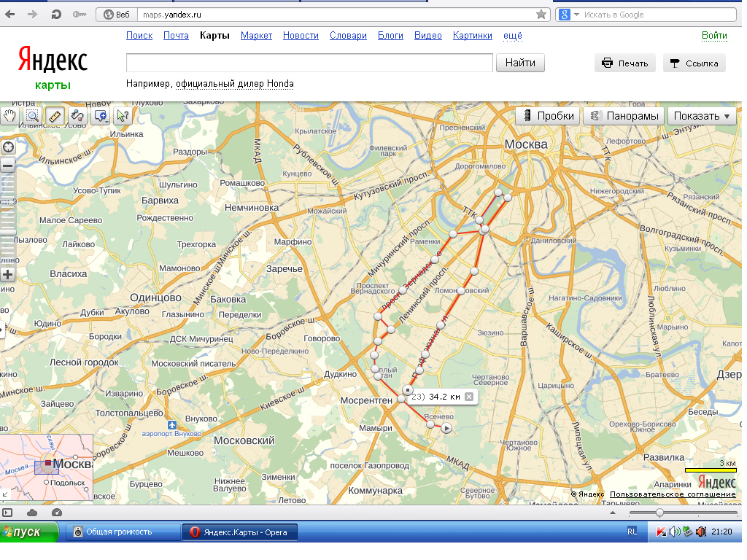
Task: Toggle the ruler distance measurement tool
Action: (x=55, y=115)
